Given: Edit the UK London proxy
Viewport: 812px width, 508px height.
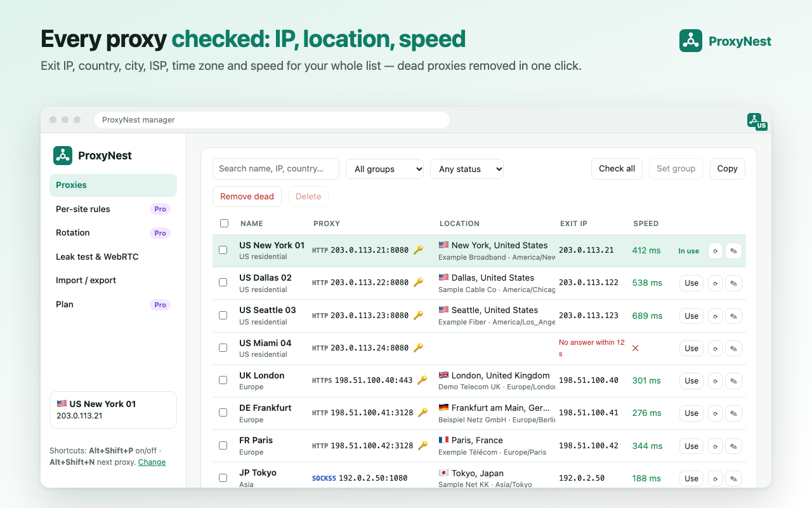Looking at the screenshot, I should coord(733,381).
